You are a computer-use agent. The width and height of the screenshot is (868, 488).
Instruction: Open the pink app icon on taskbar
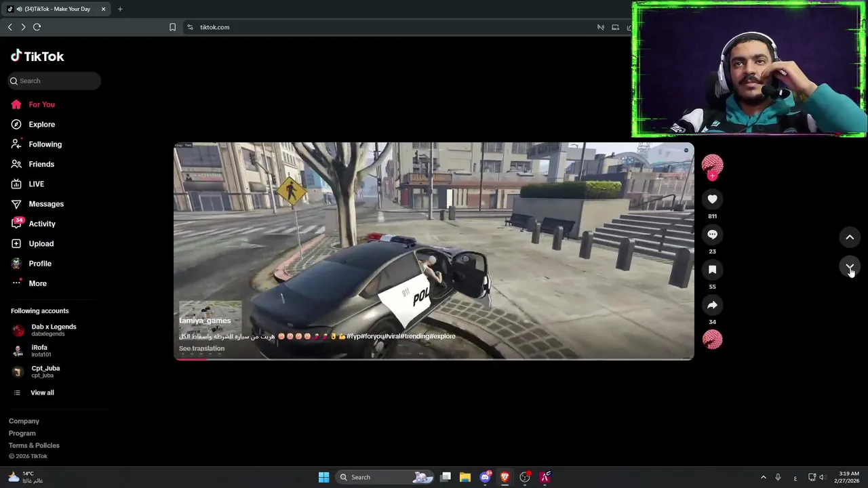coord(545,477)
